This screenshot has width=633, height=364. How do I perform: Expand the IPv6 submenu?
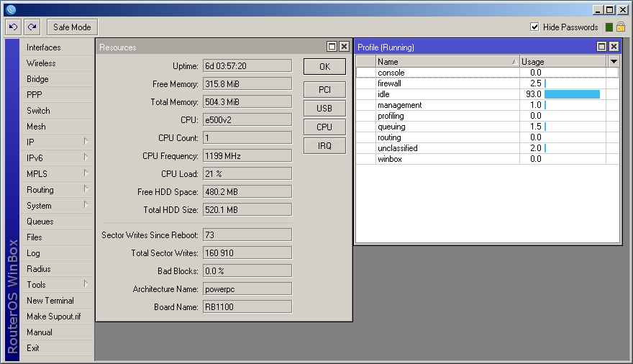click(x=86, y=158)
